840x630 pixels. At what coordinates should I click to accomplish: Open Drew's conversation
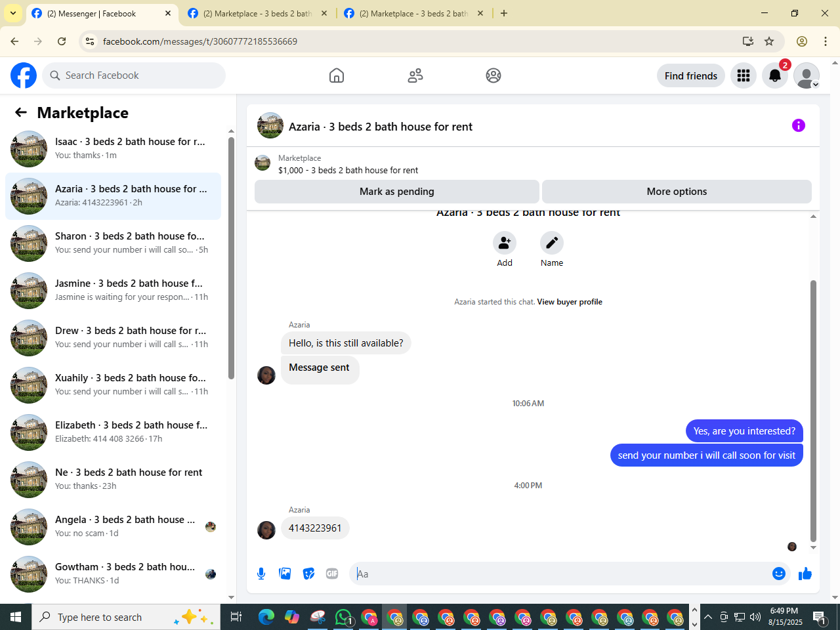[x=113, y=338]
